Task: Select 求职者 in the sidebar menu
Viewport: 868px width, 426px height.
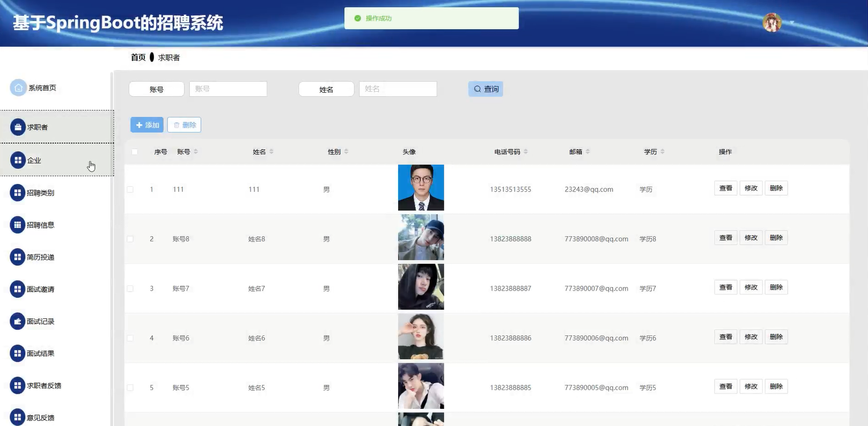Action: (x=57, y=127)
